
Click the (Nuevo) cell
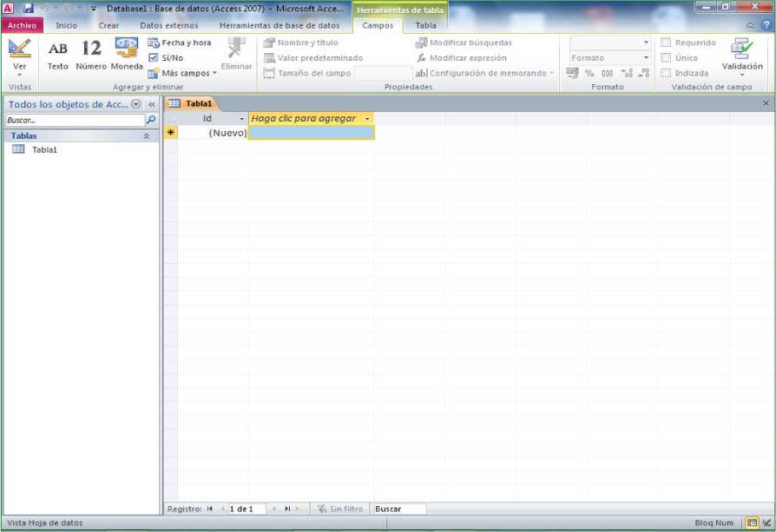point(213,133)
